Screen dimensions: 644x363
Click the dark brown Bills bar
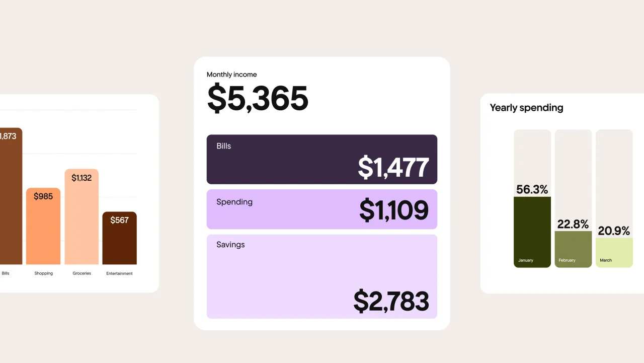[x=11, y=196]
